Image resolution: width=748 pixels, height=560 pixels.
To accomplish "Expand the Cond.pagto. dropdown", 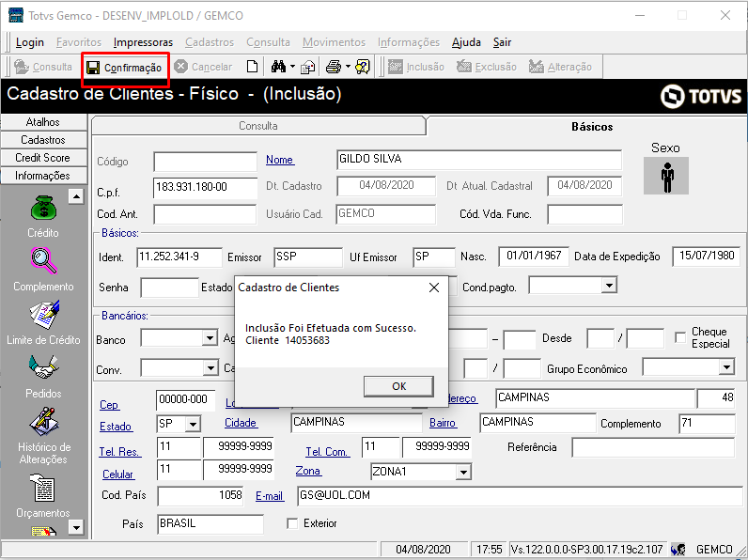I will tap(609, 286).
